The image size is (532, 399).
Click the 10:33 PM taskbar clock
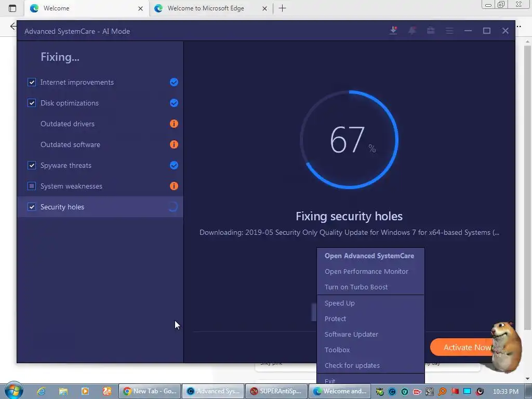tap(505, 391)
